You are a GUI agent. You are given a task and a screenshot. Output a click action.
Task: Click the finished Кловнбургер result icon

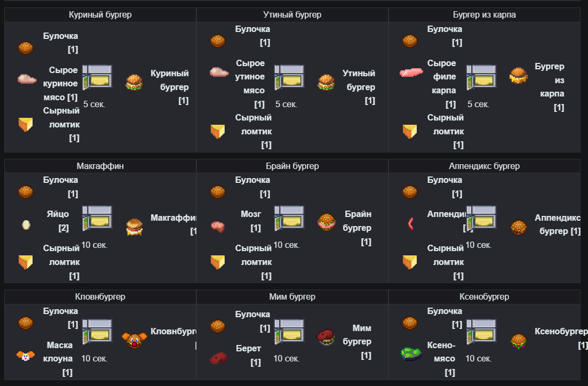(x=134, y=340)
